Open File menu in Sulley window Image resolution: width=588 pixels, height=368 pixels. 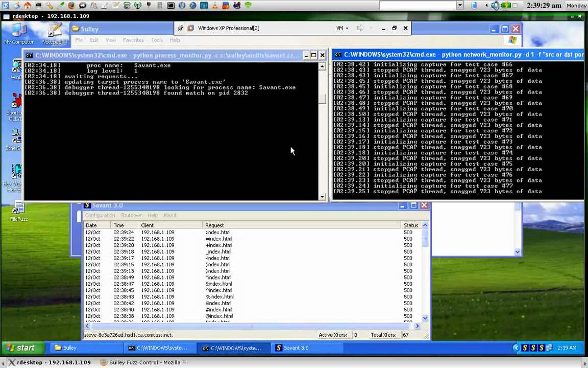click(79, 40)
